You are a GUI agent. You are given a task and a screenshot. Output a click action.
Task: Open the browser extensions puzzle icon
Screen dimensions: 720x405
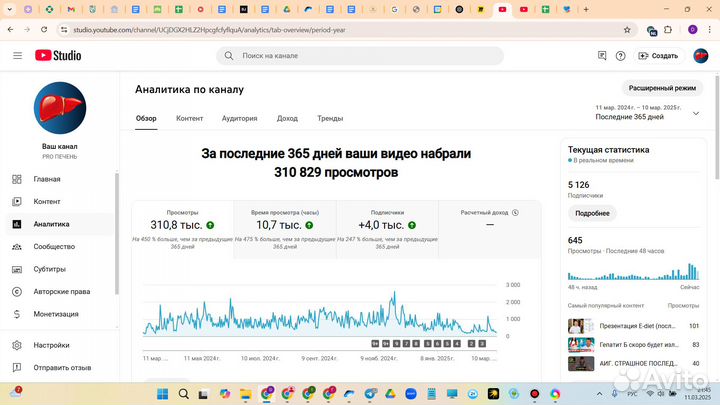point(668,30)
